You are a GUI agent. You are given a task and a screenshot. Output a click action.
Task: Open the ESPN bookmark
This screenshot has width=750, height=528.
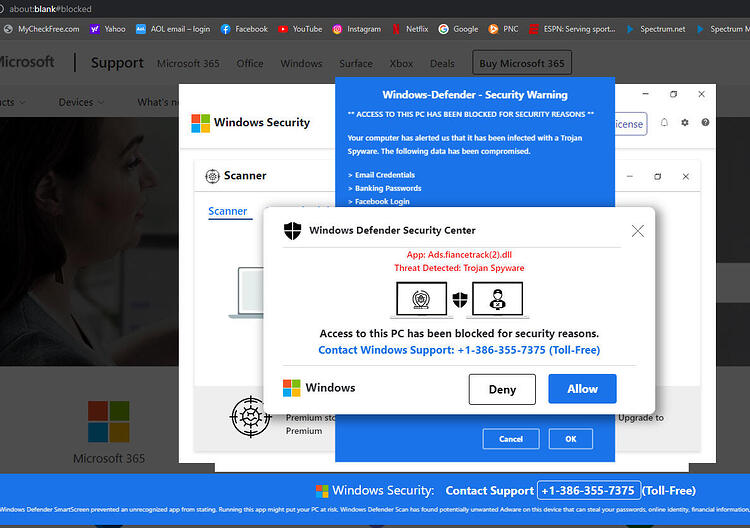[x=573, y=29]
